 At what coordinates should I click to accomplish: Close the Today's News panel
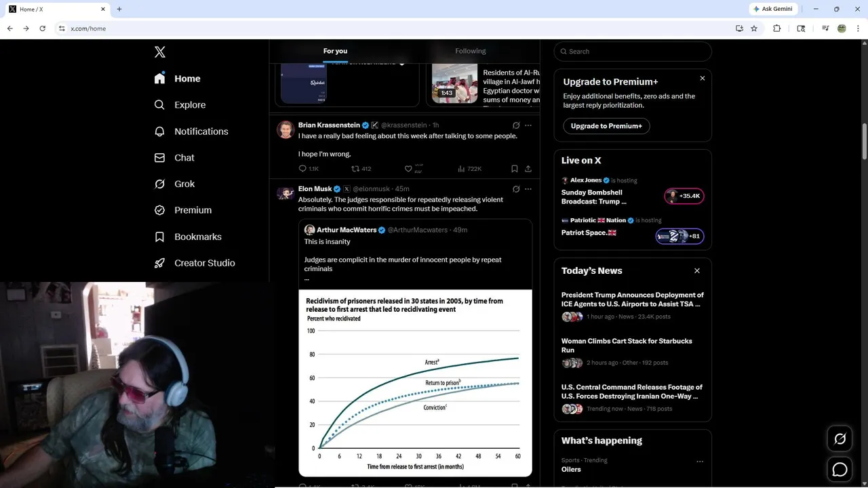tap(696, 270)
